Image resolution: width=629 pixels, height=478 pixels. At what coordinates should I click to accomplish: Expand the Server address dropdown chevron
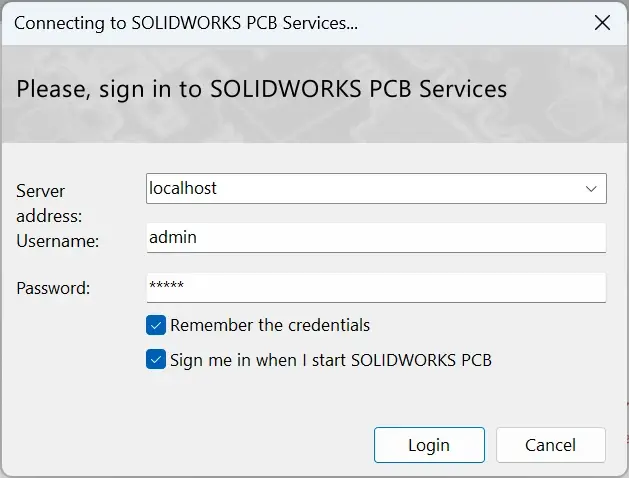pos(591,189)
